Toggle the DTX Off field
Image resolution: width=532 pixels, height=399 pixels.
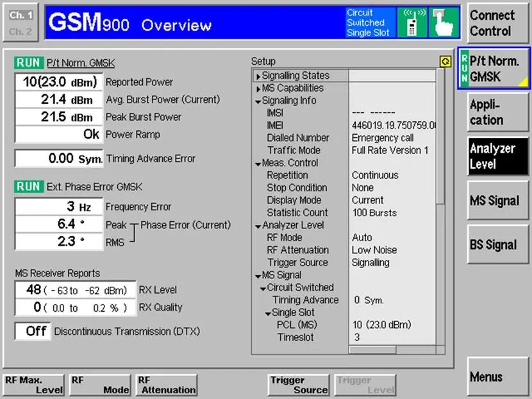click(x=33, y=331)
